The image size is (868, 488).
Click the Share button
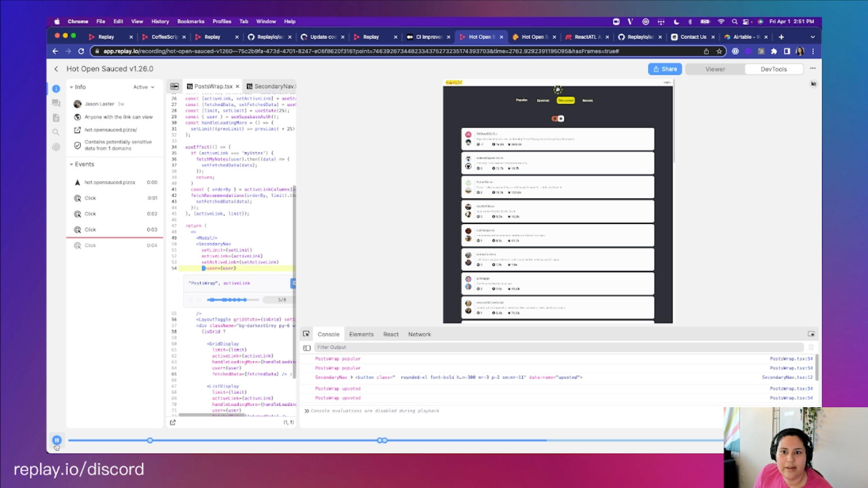[x=665, y=69]
